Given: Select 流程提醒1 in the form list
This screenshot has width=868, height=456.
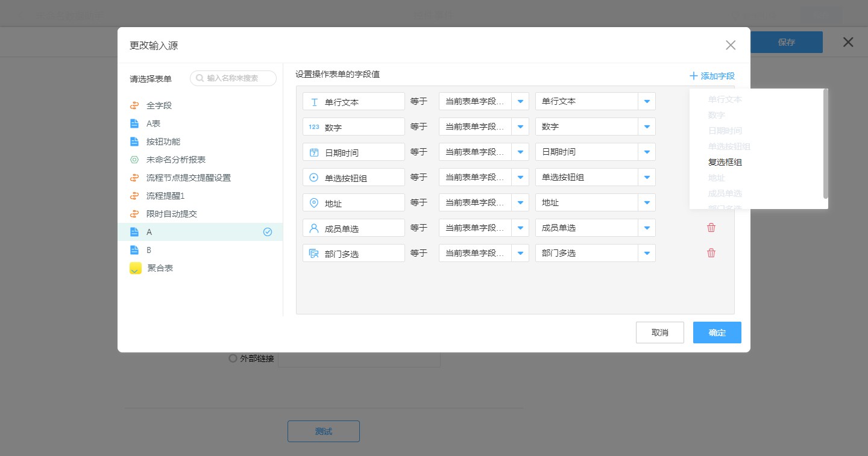Looking at the screenshot, I should 165,196.
